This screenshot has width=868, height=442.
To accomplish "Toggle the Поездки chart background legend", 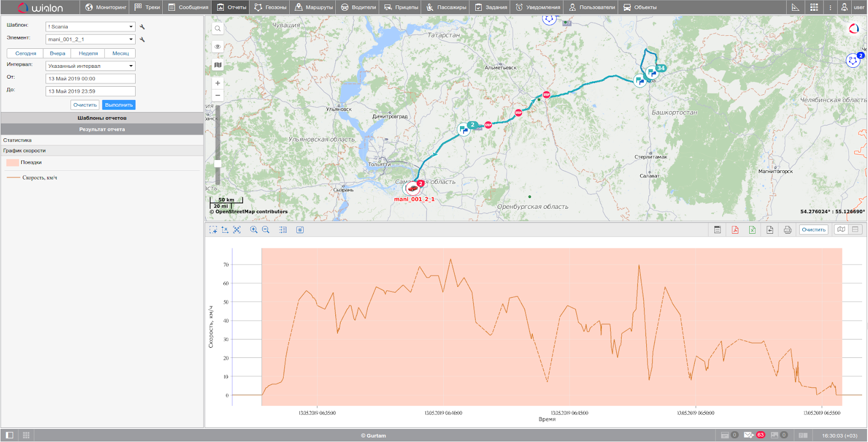I will click(12, 163).
